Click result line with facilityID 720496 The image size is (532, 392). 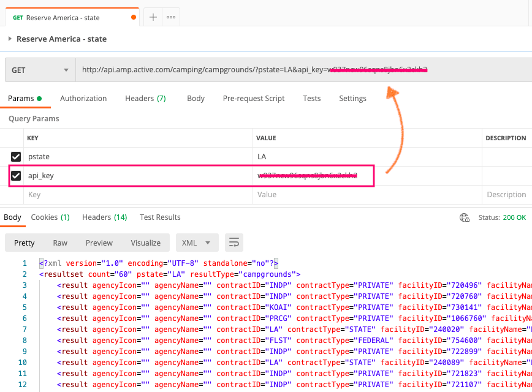coord(294,285)
